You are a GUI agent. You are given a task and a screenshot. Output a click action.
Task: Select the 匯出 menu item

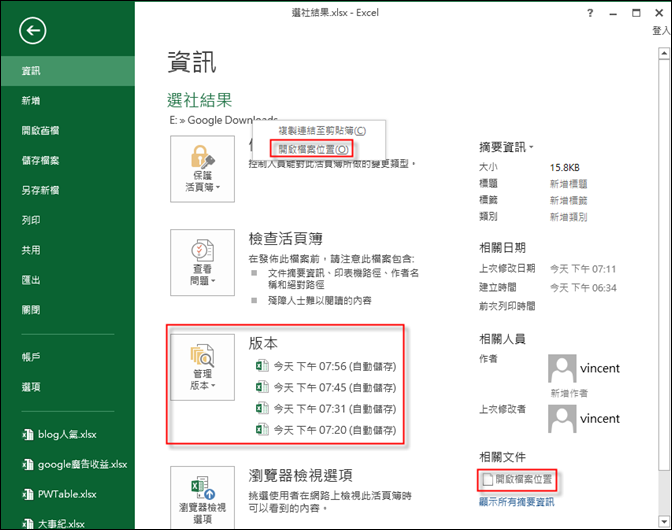click(x=68, y=280)
